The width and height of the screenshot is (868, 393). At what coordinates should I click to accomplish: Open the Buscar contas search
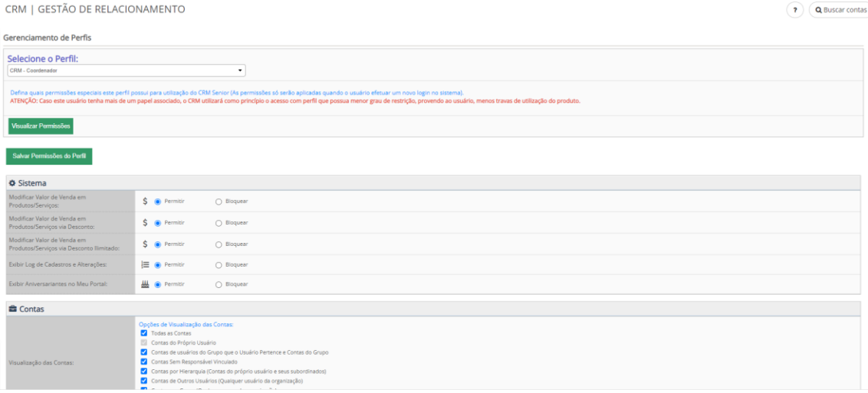[839, 10]
